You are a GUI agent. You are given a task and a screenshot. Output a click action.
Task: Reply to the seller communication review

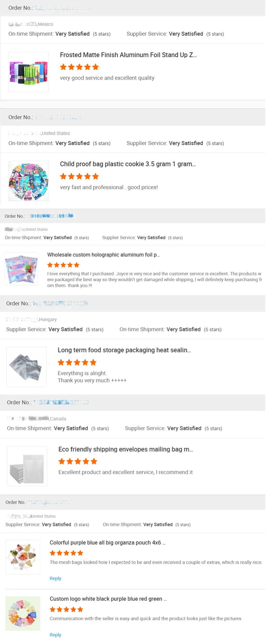click(x=56, y=635)
